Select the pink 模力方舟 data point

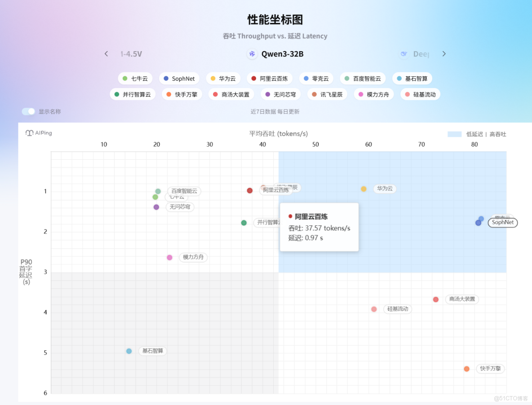pos(169,257)
